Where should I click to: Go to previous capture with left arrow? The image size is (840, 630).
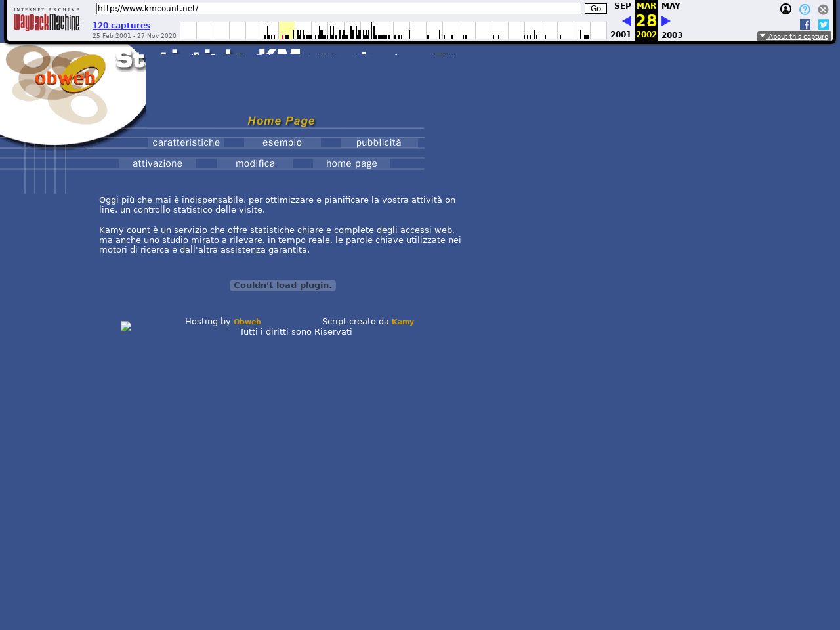[x=626, y=21]
